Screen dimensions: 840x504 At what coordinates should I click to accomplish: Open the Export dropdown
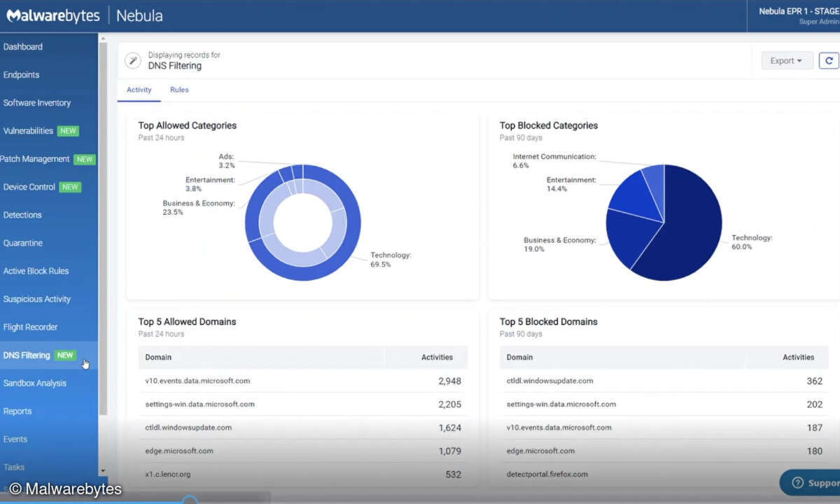pyautogui.click(x=787, y=60)
